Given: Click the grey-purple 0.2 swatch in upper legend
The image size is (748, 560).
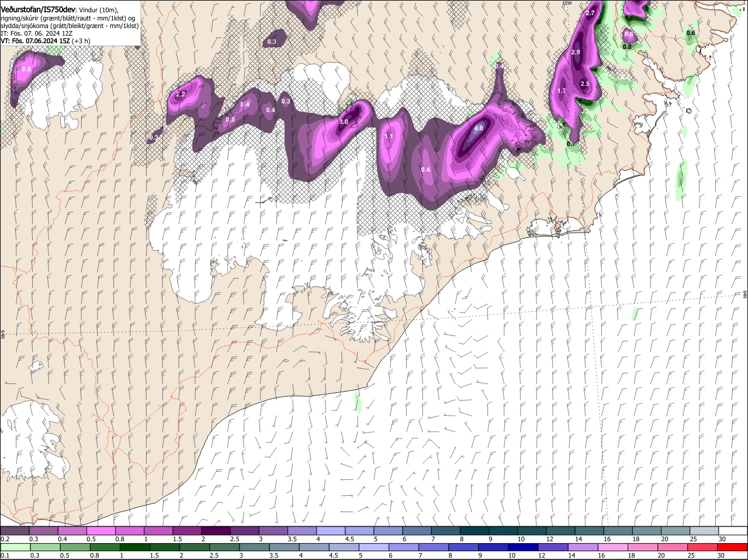Looking at the screenshot, I should pyautogui.click(x=15, y=531).
